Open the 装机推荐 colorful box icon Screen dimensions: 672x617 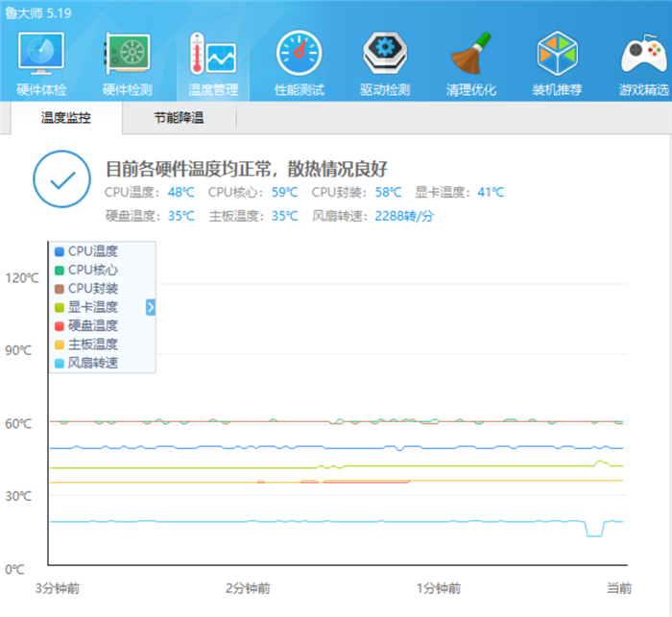[x=557, y=55]
